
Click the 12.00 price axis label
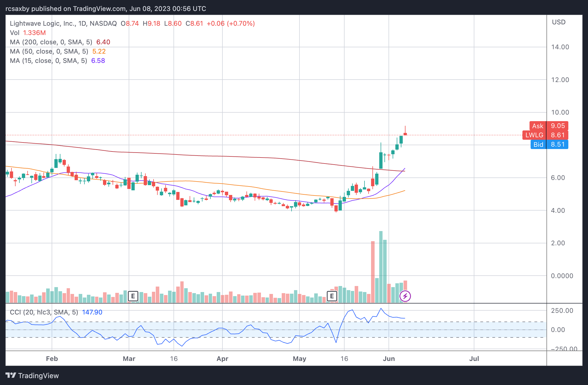[560, 80]
